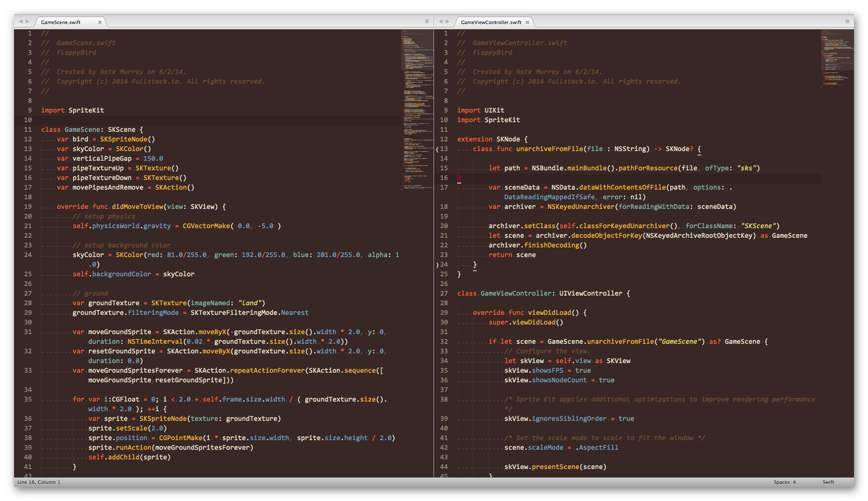Screen dimensions: 868x501
Task: Click SKTextureFilteringMode.Nearest on line 29
Action: point(249,313)
